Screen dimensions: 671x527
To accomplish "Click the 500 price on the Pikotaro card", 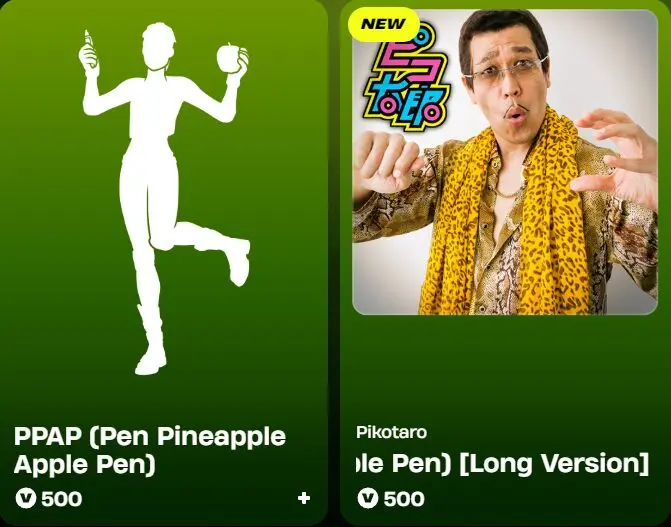I will [404, 498].
